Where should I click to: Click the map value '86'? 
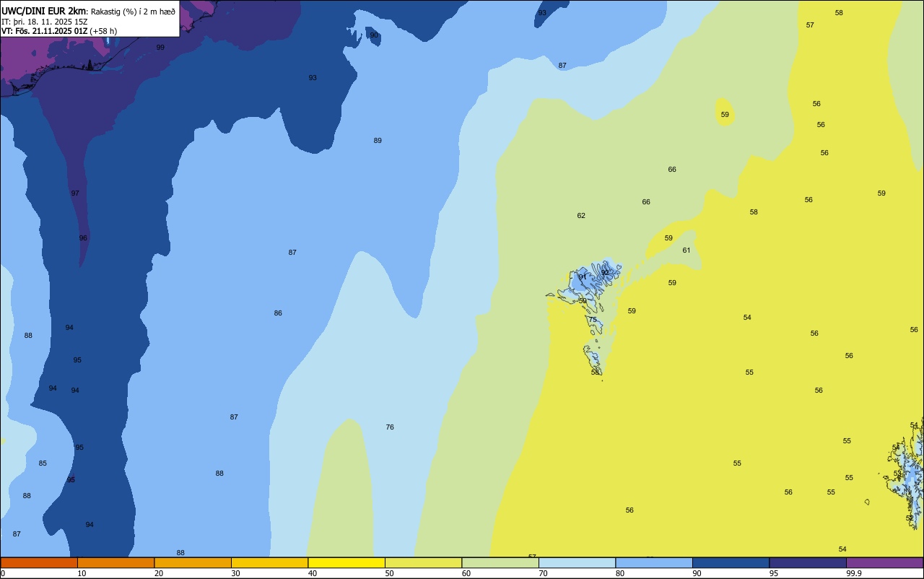point(278,313)
